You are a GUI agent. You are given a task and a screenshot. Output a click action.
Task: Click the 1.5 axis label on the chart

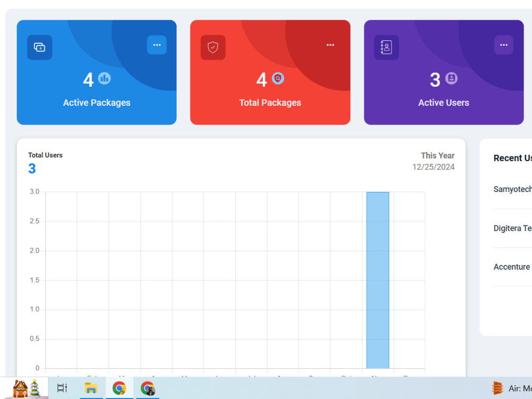pos(35,280)
